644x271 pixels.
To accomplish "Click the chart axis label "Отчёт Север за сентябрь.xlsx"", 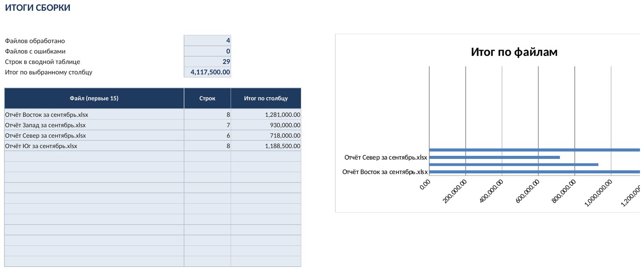I will [386, 157].
